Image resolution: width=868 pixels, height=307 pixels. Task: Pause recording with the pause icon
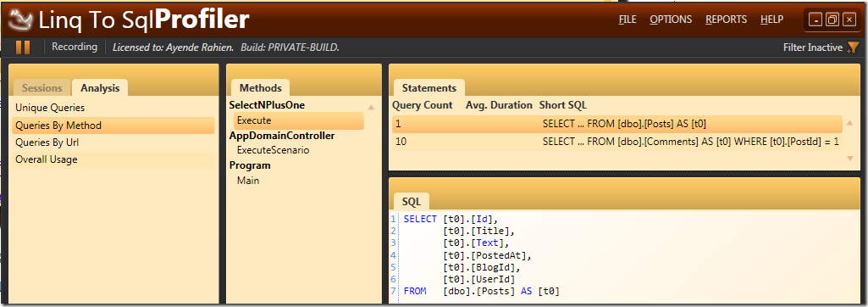pos(23,47)
